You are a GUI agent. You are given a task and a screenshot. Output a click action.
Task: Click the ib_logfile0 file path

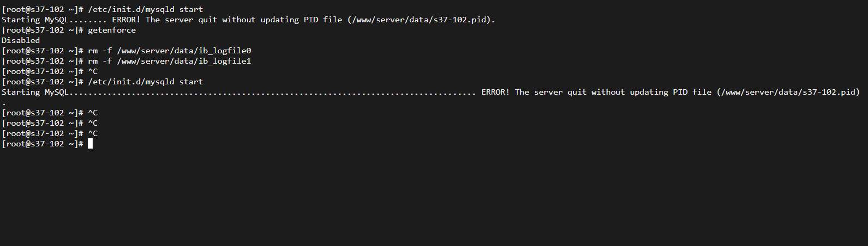[184, 51]
